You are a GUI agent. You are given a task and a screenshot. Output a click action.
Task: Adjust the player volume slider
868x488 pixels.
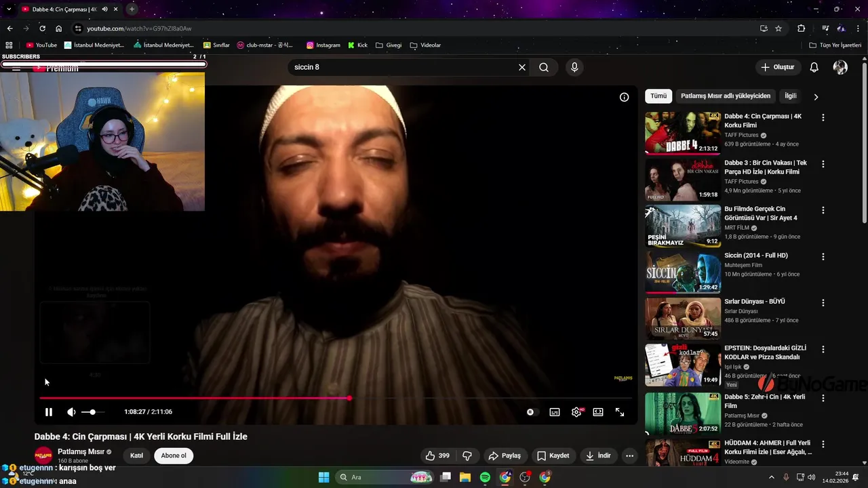(93, 412)
